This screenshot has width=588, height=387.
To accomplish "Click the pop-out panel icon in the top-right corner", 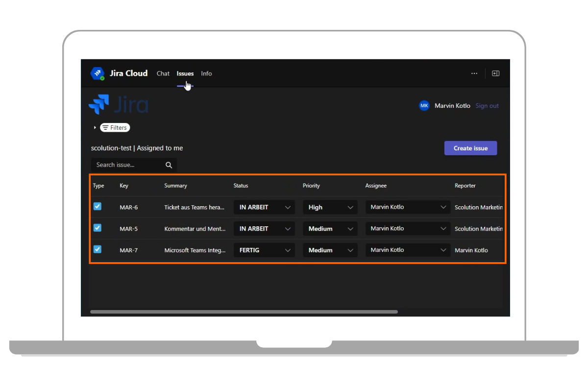I will tap(495, 73).
